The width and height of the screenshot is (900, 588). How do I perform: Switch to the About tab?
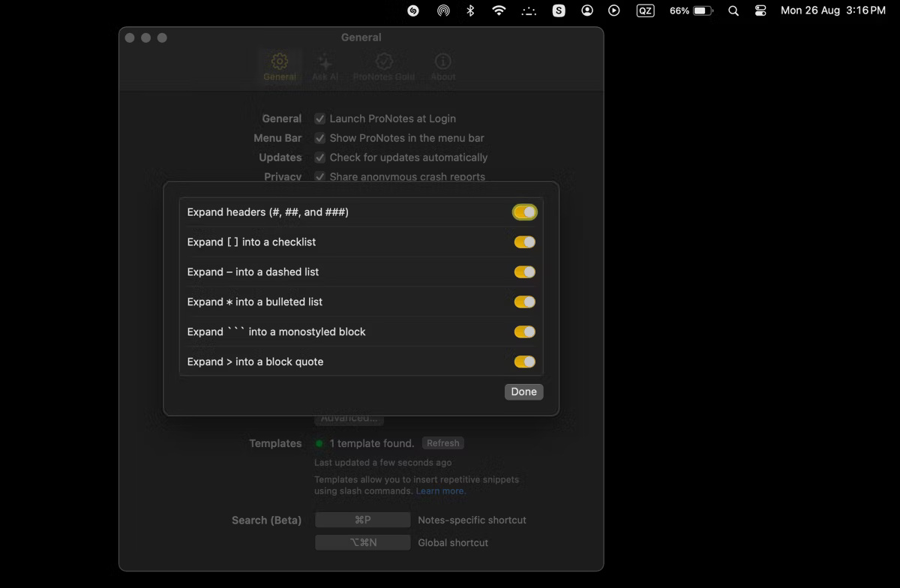pyautogui.click(x=442, y=67)
